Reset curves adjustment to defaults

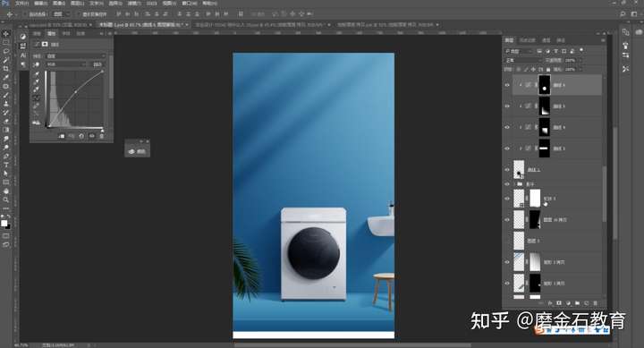pos(81,136)
